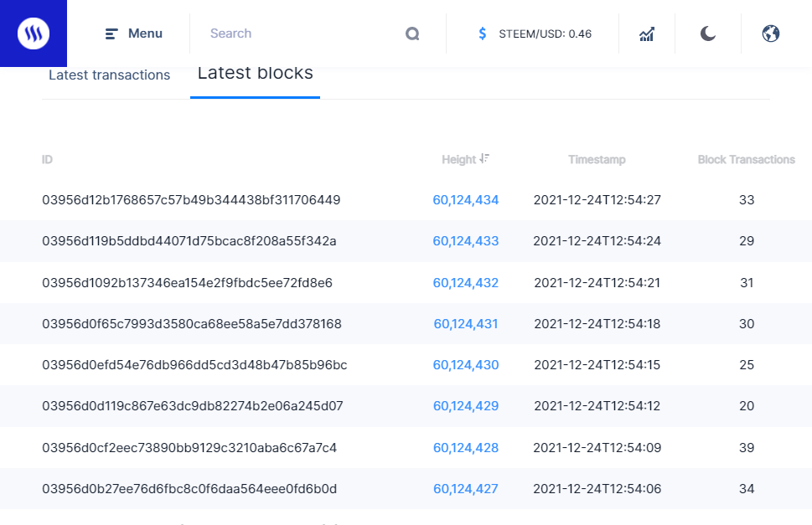The width and height of the screenshot is (812, 525).
Task: Open block height 60,124,431
Action: pyautogui.click(x=466, y=324)
